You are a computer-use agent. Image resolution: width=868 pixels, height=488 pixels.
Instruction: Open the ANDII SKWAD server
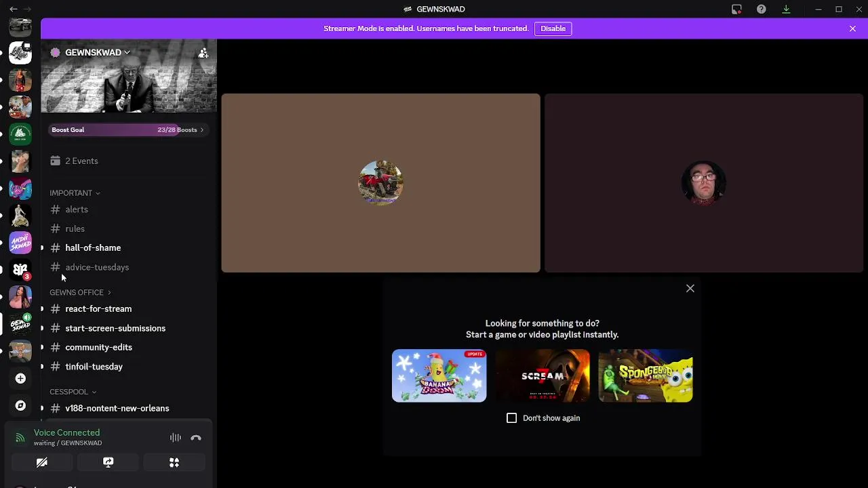tap(20, 243)
